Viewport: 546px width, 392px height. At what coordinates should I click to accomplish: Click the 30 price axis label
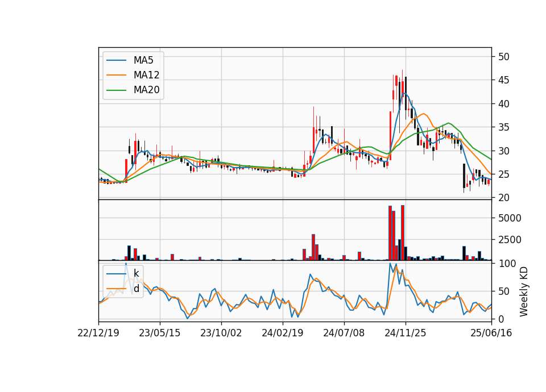click(503, 151)
